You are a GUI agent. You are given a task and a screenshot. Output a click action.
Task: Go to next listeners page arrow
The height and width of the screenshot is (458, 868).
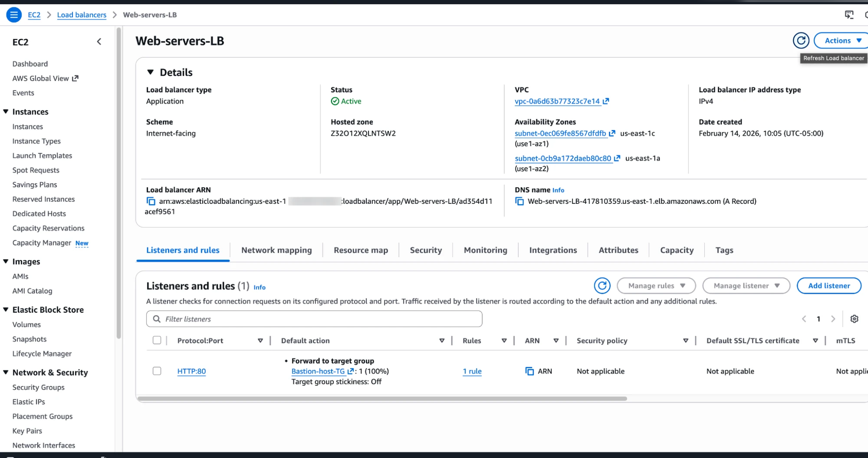tap(833, 319)
